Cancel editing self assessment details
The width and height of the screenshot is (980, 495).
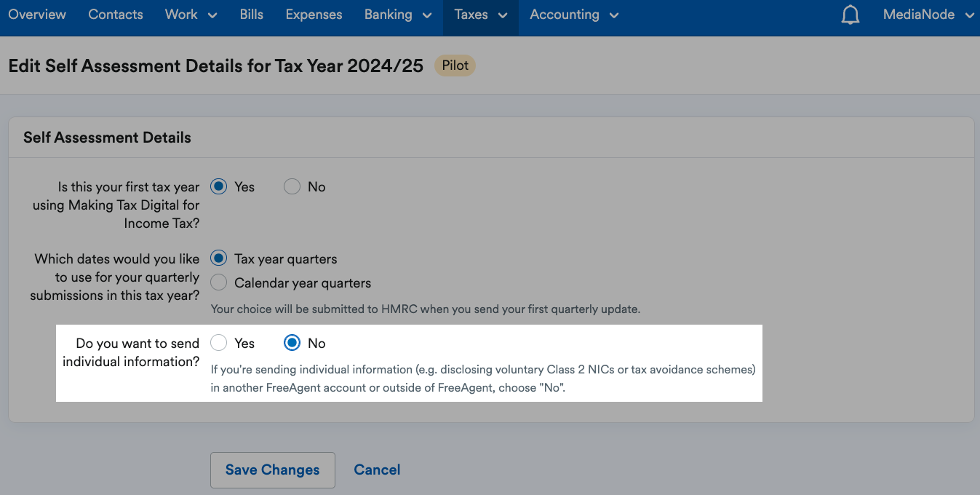click(377, 470)
